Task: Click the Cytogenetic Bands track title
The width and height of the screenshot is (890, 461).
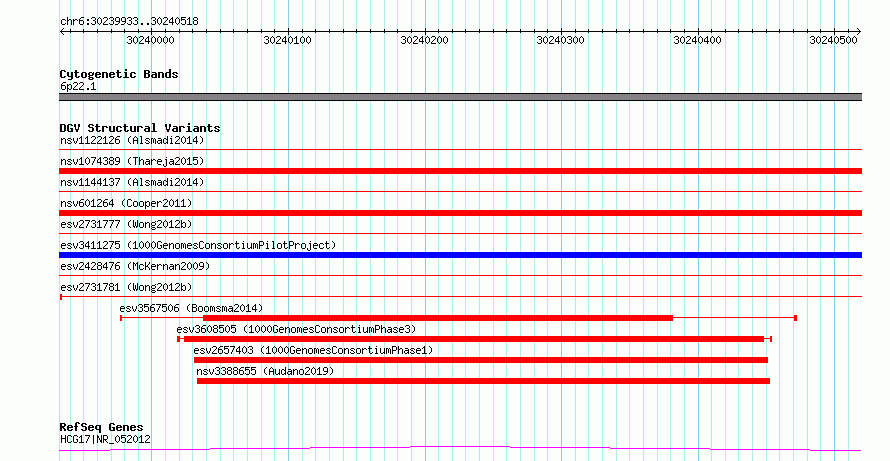Action: [119, 74]
